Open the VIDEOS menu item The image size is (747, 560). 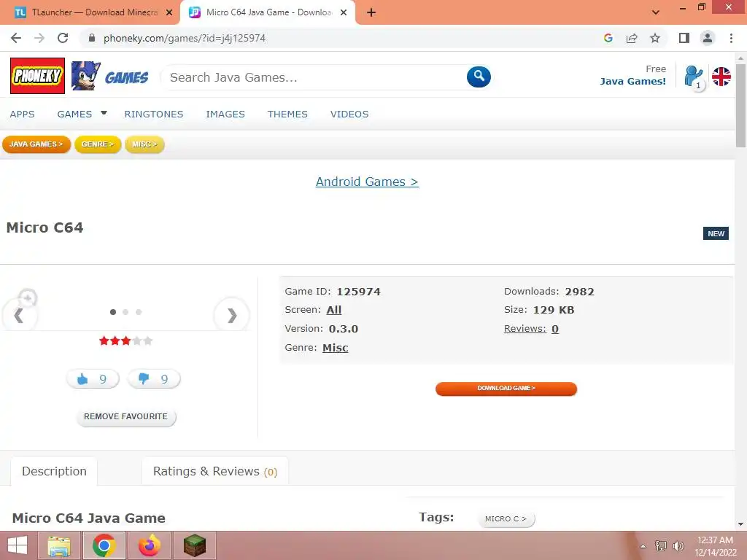tap(349, 114)
